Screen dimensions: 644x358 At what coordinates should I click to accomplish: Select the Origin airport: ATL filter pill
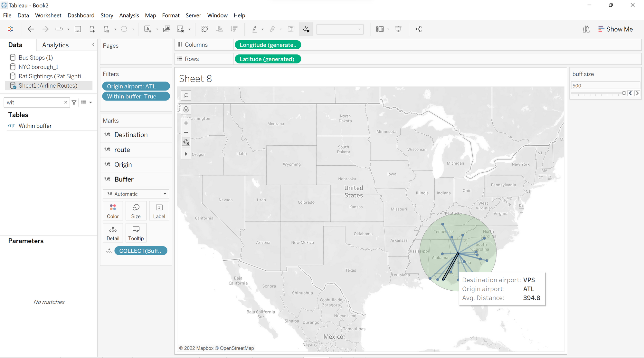(136, 86)
